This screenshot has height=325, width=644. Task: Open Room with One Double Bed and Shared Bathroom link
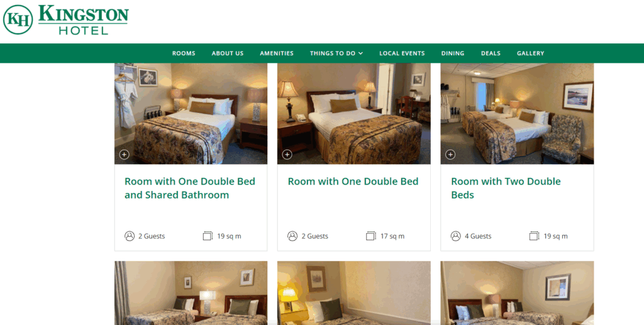point(190,188)
